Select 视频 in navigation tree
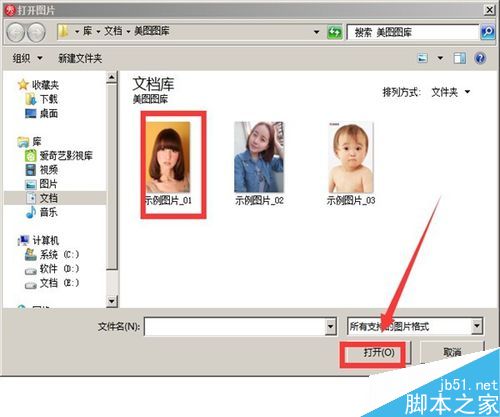 pyautogui.click(x=49, y=170)
